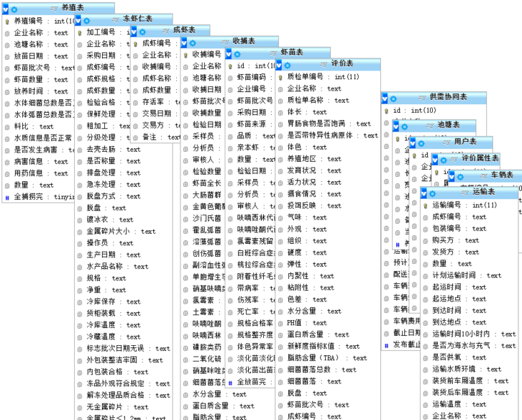Select 脂肪含量(TBA) row in 评价表
The height and width of the screenshot is (420, 522).
pyautogui.click(x=328, y=358)
